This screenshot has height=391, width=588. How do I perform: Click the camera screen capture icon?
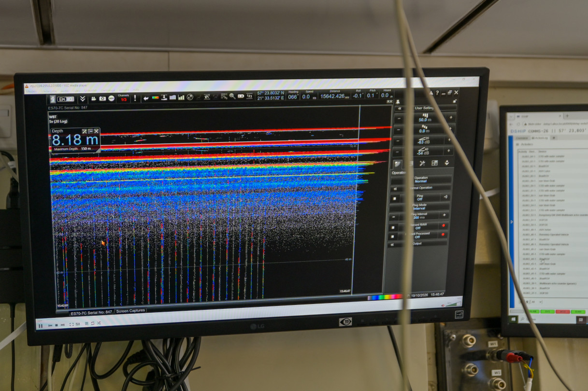pos(102,98)
